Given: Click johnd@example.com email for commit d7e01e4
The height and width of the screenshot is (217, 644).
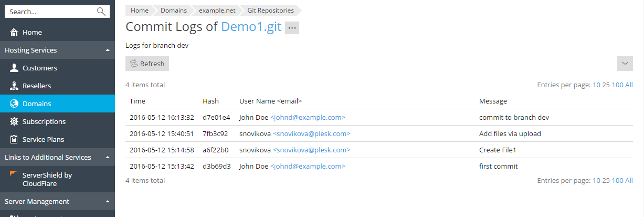Looking at the screenshot, I should (x=308, y=118).
